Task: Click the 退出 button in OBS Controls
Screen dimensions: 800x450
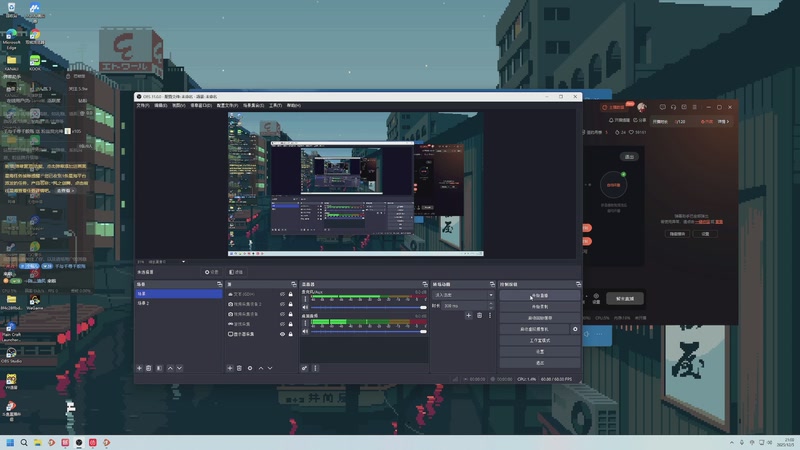Action: (x=540, y=363)
